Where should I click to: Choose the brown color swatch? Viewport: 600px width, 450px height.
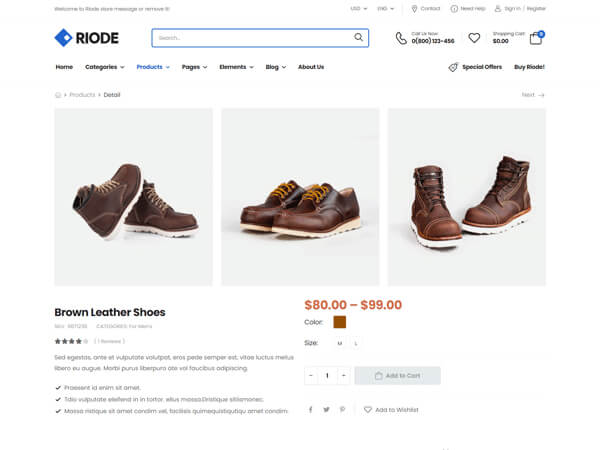[339, 322]
